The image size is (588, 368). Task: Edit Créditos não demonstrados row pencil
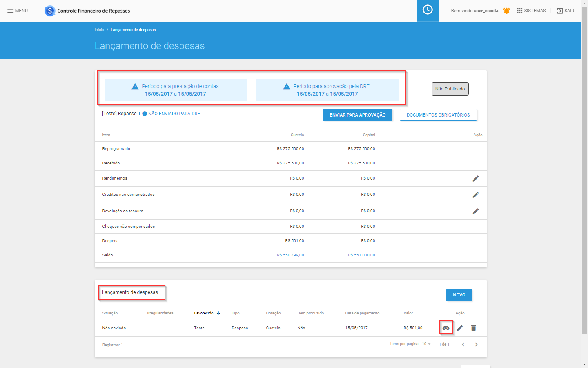coord(475,195)
